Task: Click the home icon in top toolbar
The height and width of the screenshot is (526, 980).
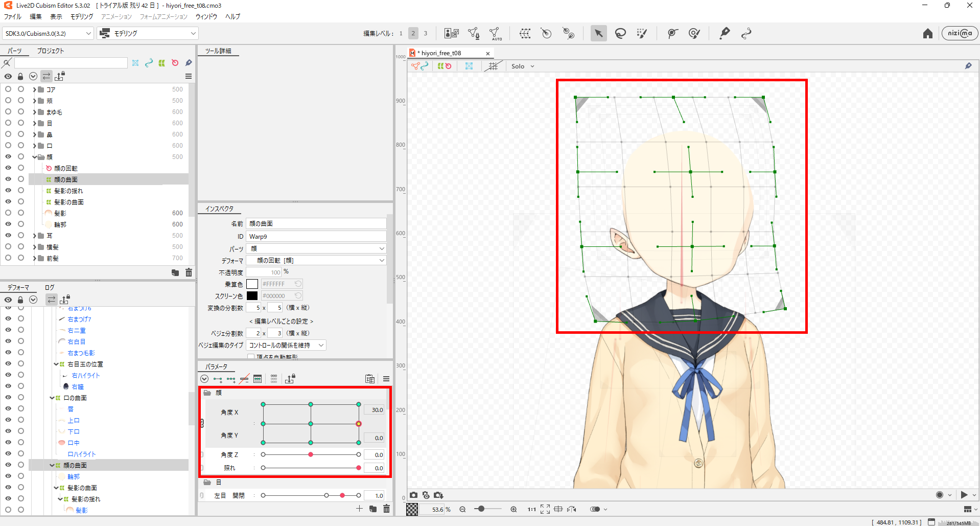Action: click(928, 33)
